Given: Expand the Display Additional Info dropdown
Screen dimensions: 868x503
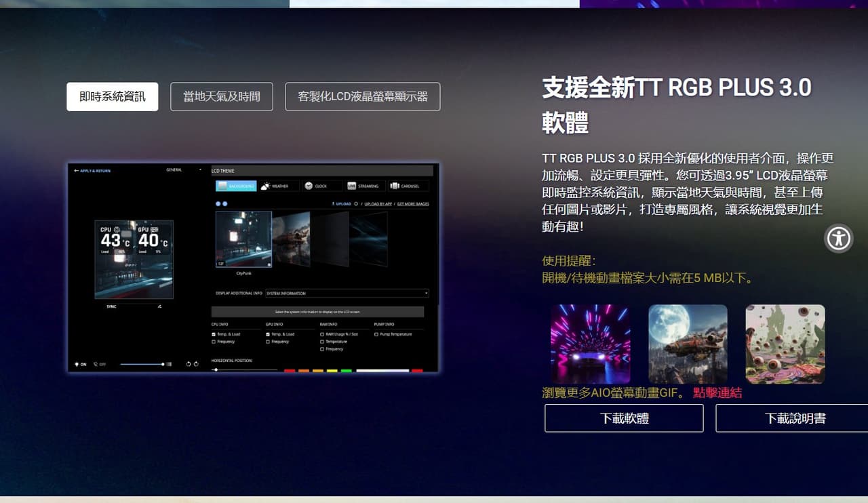Looking at the screenshot, I should pyautogui.click(x=347, y=294).
